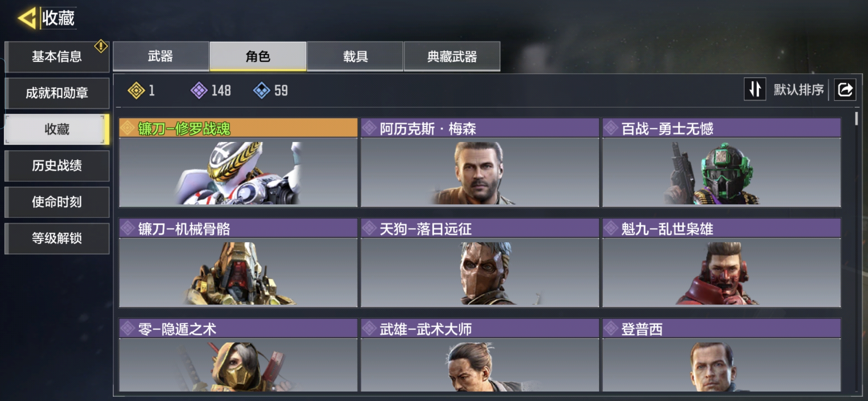Open 成就和勋章 in the sidebar
Image resolution: width=868 pixels, height=401 pixels.
click(57, 93)
